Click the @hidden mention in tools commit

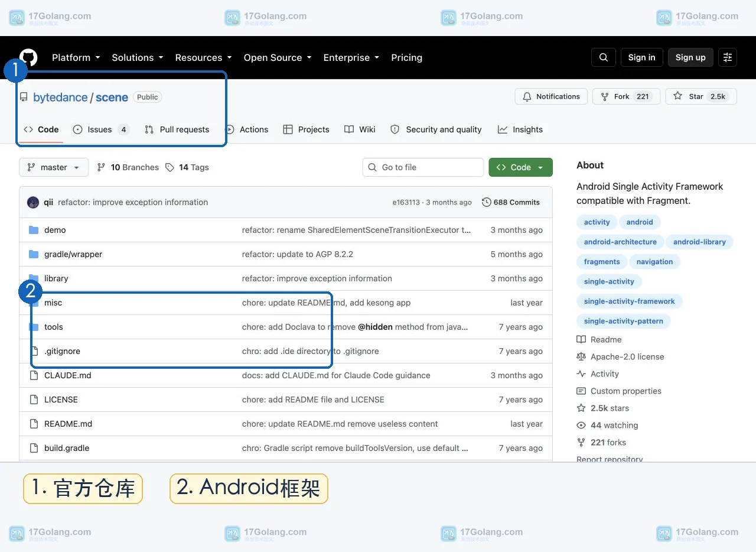[x=375, y=327]
